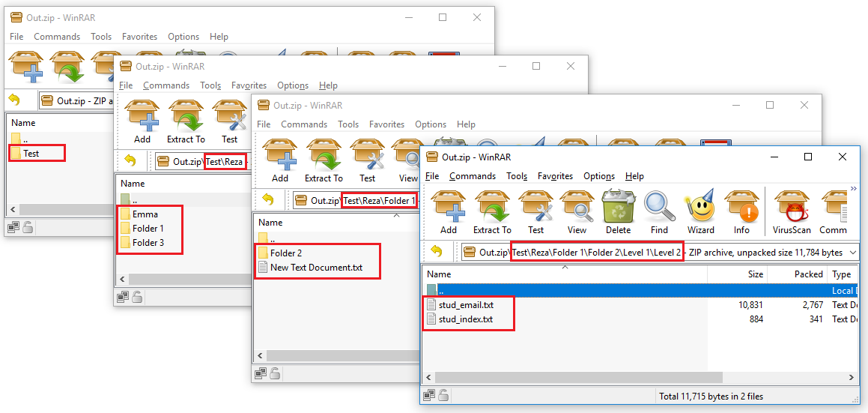Click the drive icon in front window status bar
The width and height of the screenshot is (868, 413).
(430, 396)
